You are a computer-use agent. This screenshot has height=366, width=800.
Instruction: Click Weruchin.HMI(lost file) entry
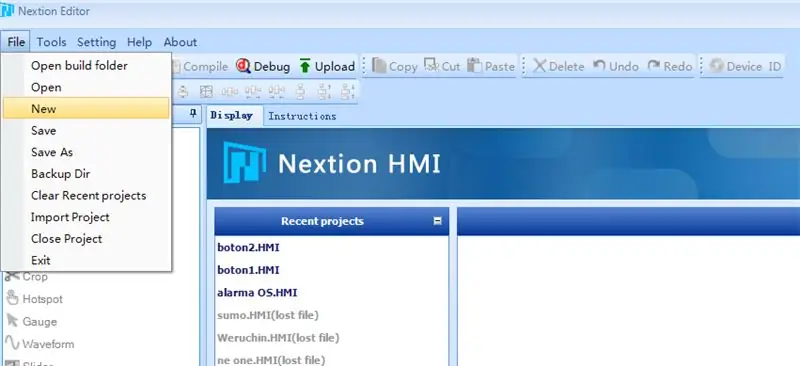point(278,337)
